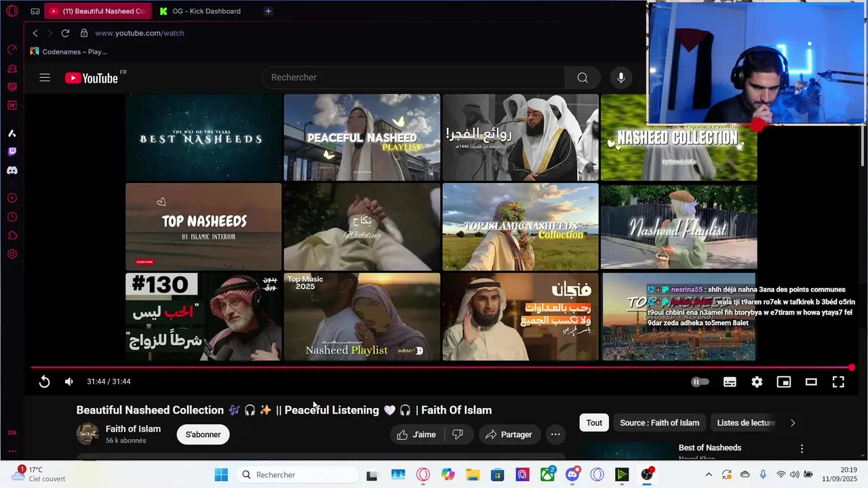Open Windows Start menu

[221, 474]
